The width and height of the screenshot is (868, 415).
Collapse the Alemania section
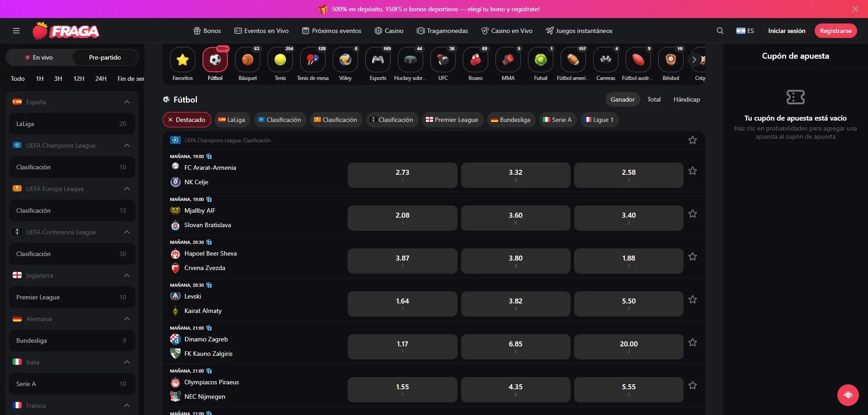pyautogui.click(x=127, y=319)
